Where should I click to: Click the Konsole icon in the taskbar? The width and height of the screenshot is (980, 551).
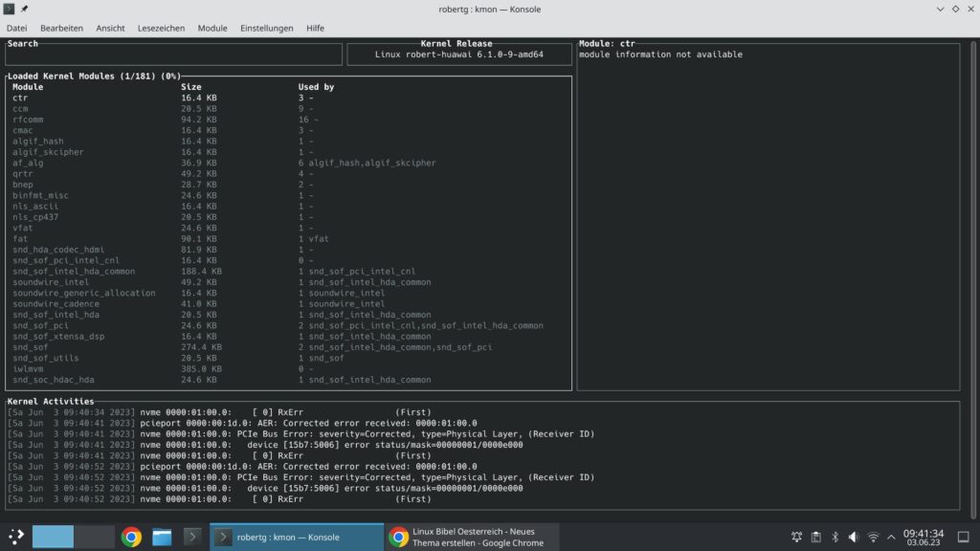(x=192, y=537)
